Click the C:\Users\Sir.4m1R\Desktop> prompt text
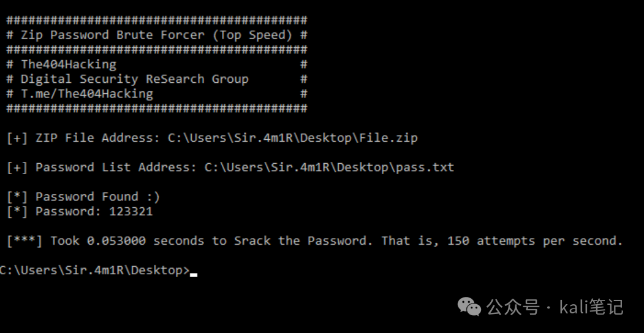The height and width of the screenshot is (333, 644). click(94, 270)
